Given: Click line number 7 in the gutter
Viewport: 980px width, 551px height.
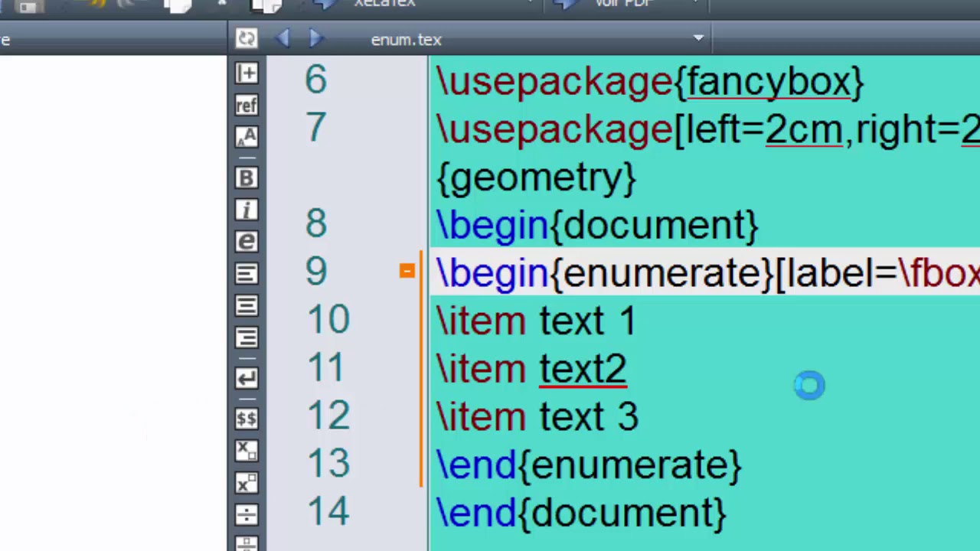Looking at the screenshot, I should (x=315, y=128).
